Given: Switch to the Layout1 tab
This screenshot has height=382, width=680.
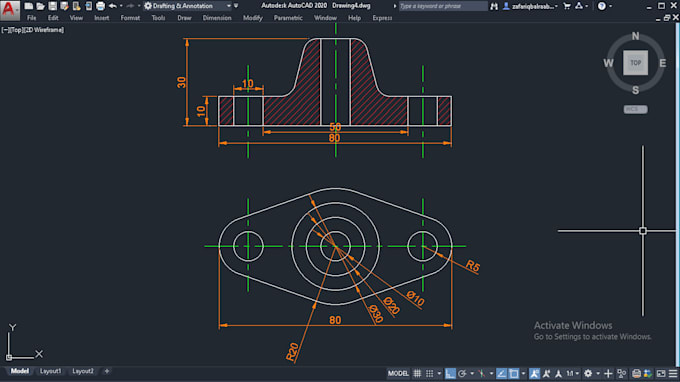Looking at the screenshot, I should pos(50,371).
